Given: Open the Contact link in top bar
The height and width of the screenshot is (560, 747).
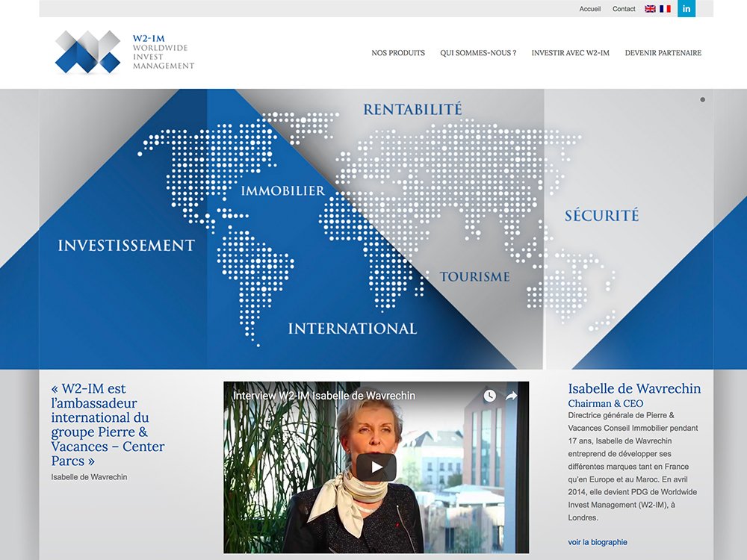Looking at the screenshot, I should tap(624, 8).
